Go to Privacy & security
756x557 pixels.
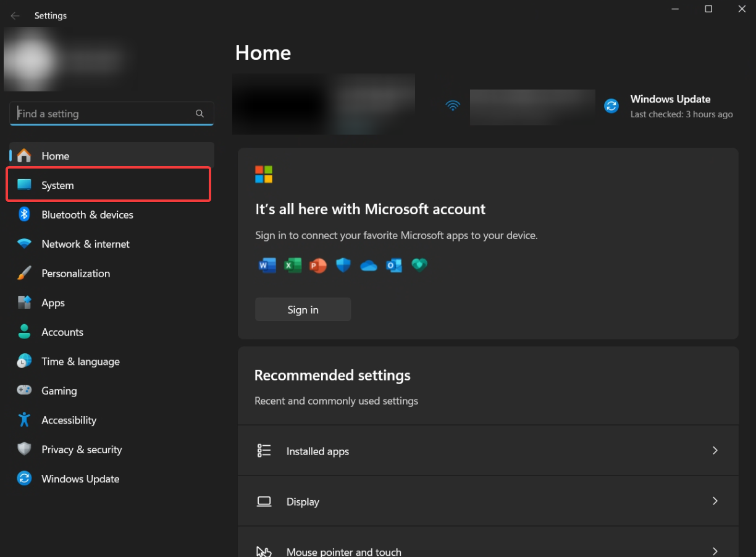point(112,449)
